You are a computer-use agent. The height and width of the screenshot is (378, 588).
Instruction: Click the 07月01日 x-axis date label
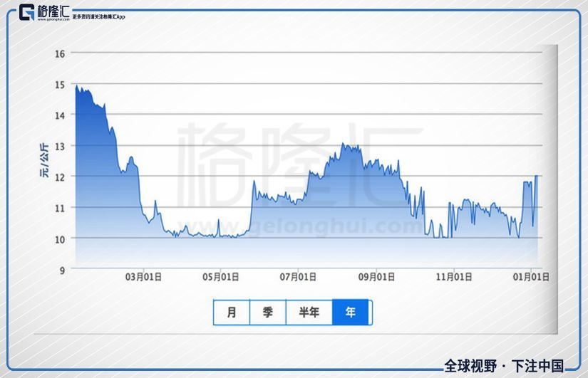[299, 277]
